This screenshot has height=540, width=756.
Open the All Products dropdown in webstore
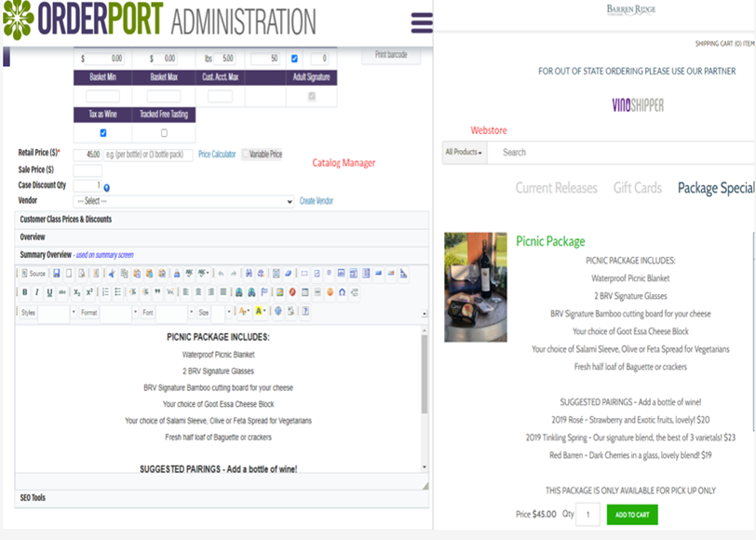pyautogui.click(x=465, y=153)
